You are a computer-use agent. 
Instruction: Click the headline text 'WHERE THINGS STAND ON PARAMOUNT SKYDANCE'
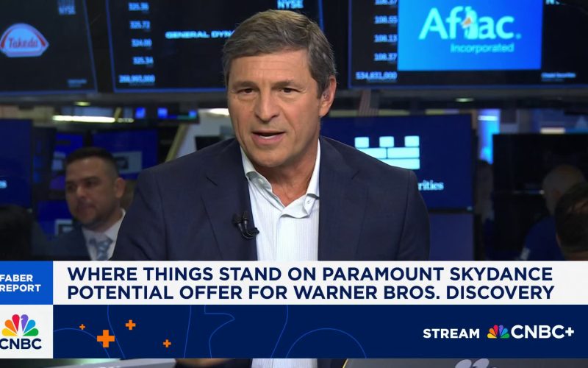click(309, 274)
